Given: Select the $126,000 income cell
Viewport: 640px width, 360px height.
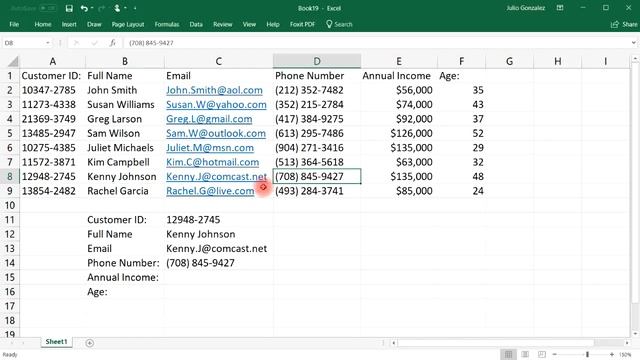Looking at the screenshot, I should tap(399, 133).
